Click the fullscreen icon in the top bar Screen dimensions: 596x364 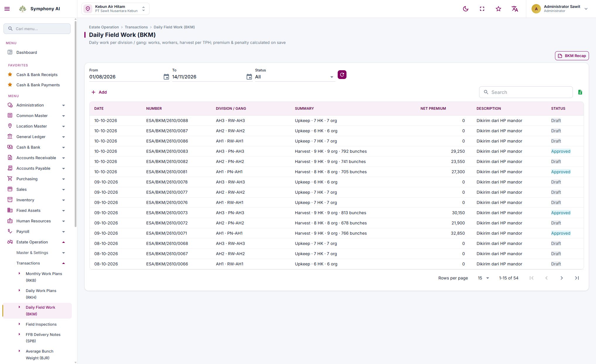pyautogui.click(x=482, y=9)
